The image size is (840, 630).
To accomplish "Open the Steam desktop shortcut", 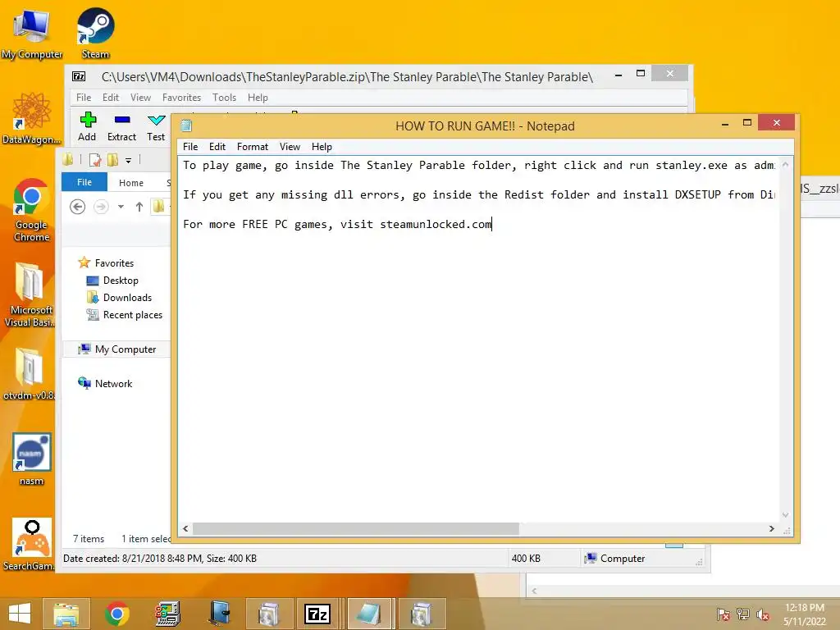I will pos(95,33).
